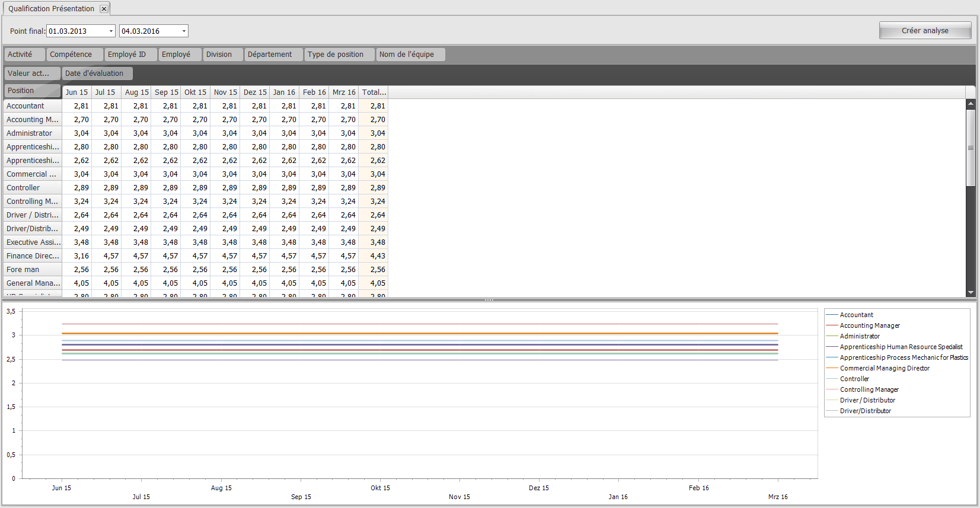This screenshot has height=508, width=980.
Task: Click the Position row field header
Action: pos(32,91)
